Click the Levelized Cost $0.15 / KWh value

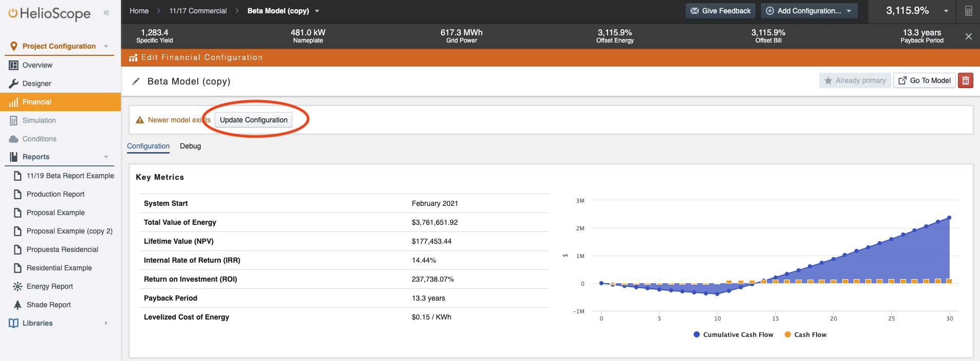pyautogui.click(x=431, y=317)
